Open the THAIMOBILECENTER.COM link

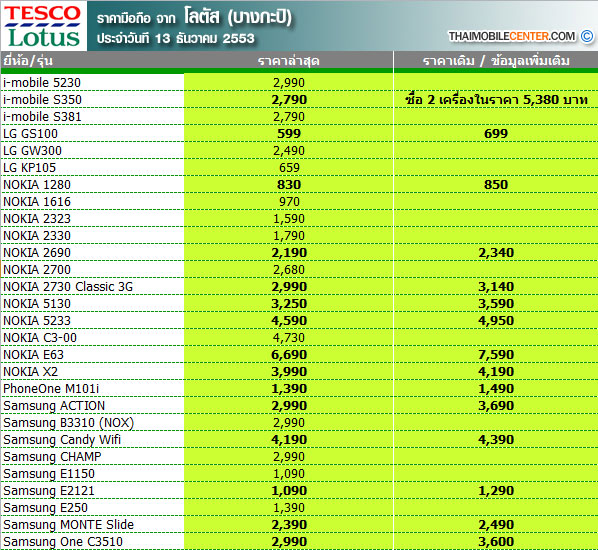[x=511, y=36]
